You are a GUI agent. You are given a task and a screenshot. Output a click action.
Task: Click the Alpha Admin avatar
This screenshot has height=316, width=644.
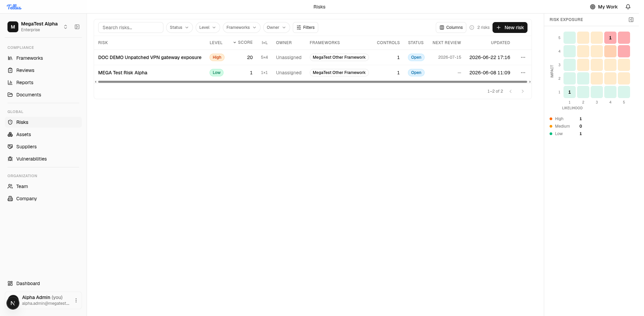coord(13,302)
